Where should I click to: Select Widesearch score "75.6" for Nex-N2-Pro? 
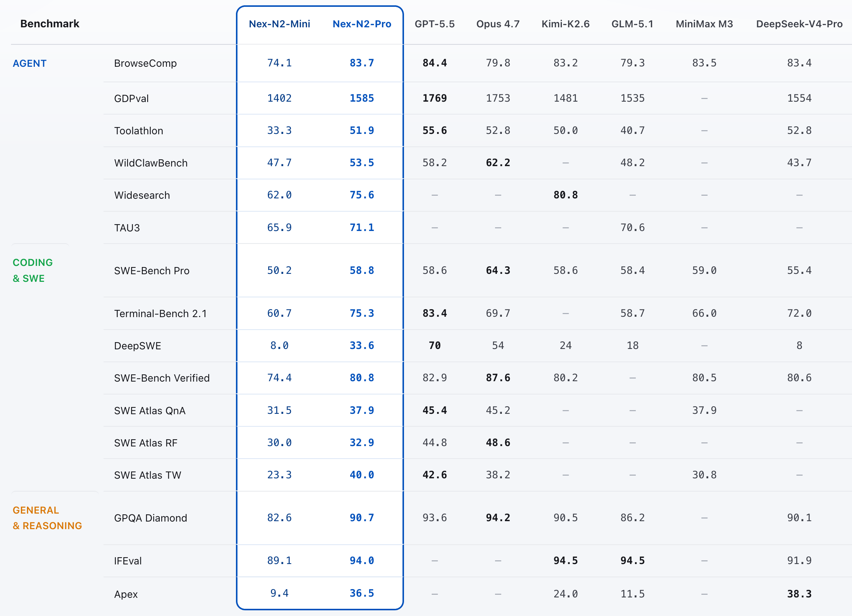pos(362,195)
